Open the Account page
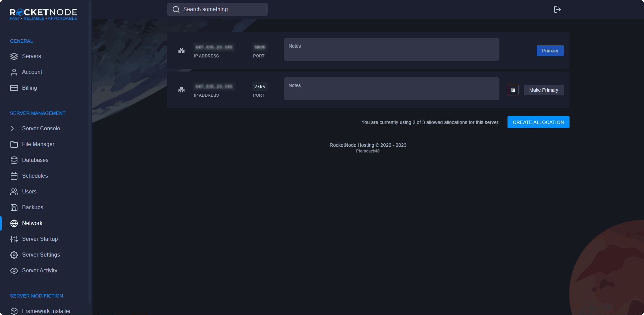644x315 pixels. point(32,72)
